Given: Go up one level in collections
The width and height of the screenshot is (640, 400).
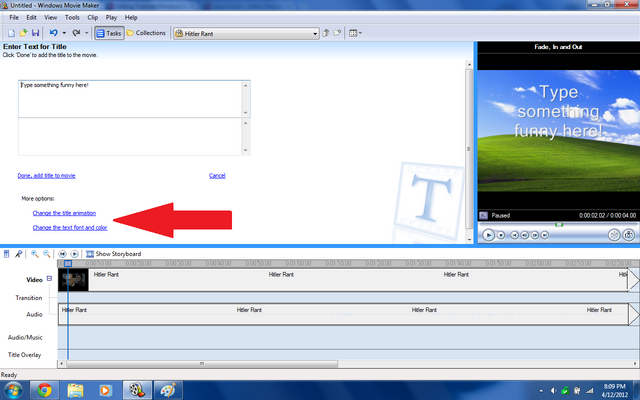Looking at the screenshot, I should click(x=326, y=33).
